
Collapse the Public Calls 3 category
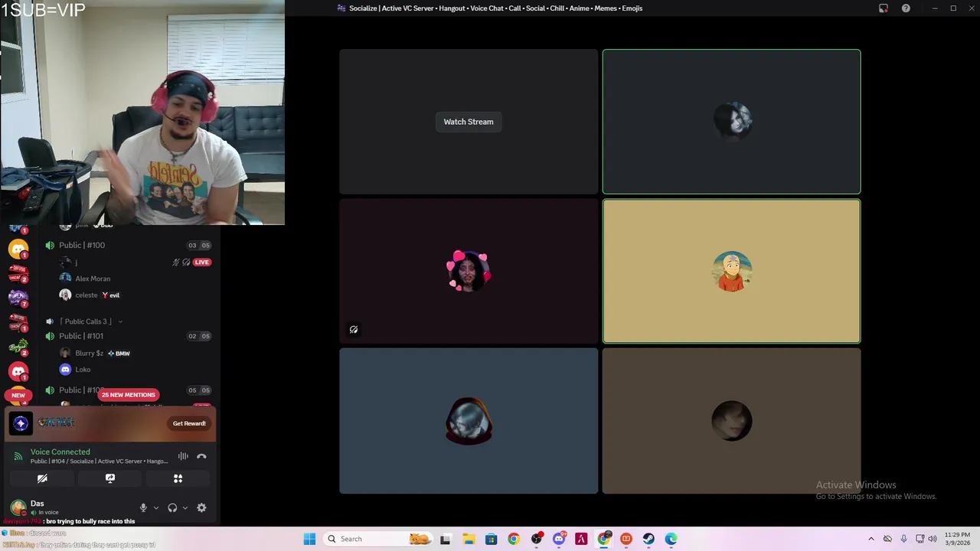click(84, 321)
